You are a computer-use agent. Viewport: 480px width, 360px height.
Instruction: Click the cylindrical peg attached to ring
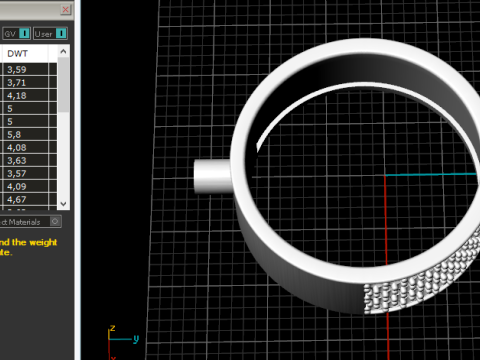[x=212, y=176]
